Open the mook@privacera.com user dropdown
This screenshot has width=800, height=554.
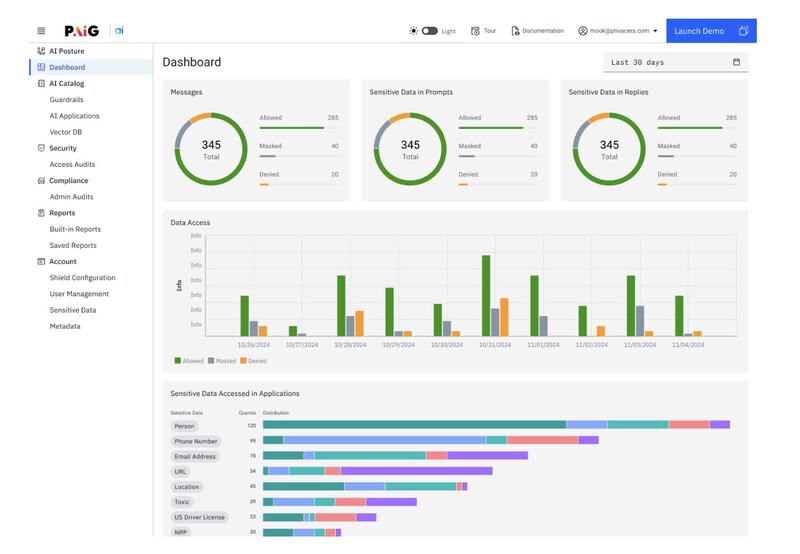pos(618,31)
